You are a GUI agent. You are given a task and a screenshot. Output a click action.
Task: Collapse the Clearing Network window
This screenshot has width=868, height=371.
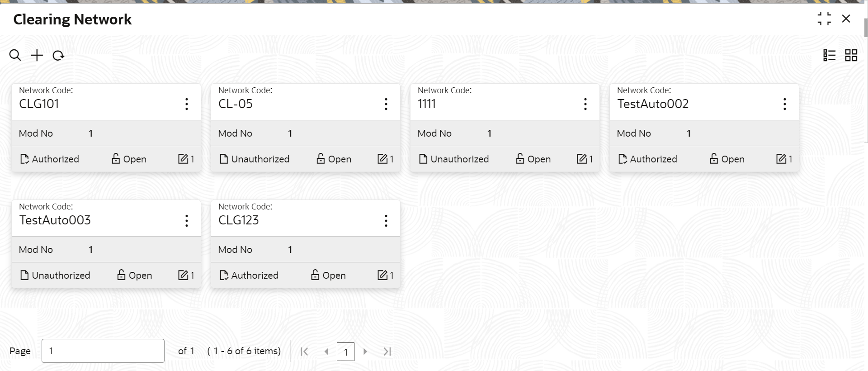[824, 19]
